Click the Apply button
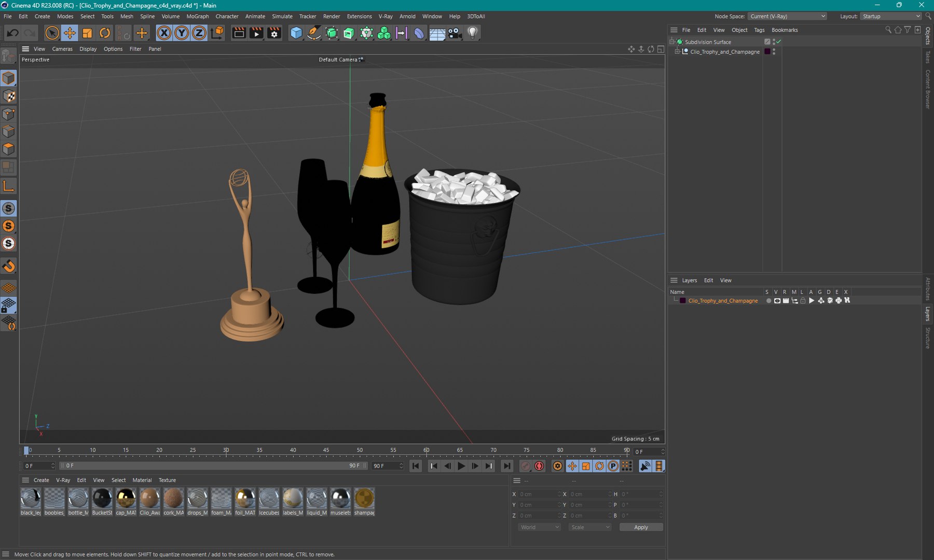Viewport: 934px width, 560px height. click(641, 527)
